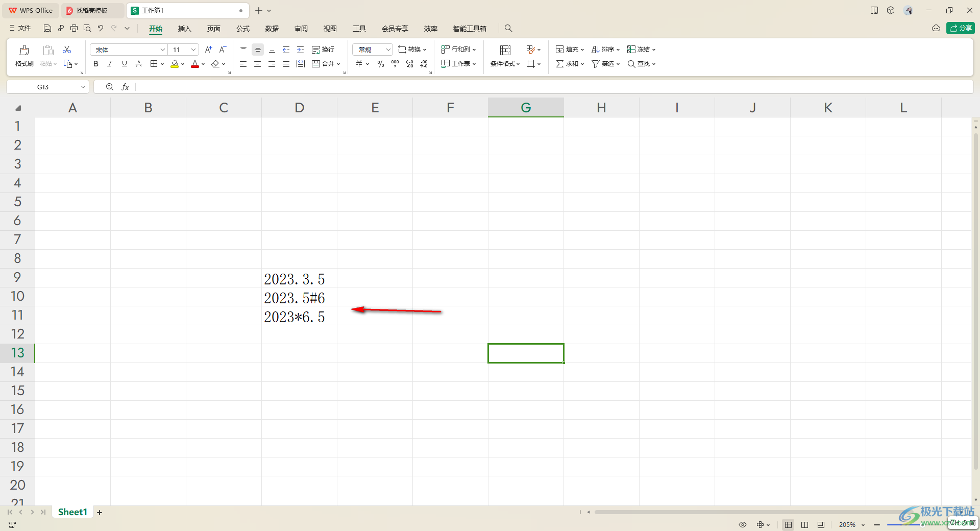Click the increase indent icon
Viewport: 980px width, 531px height.
[x=301, y=50]
